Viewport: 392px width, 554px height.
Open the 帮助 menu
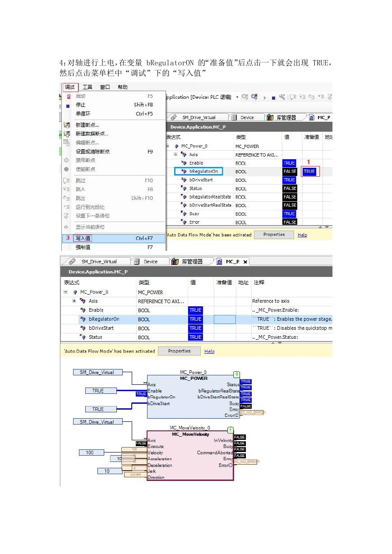122,87
